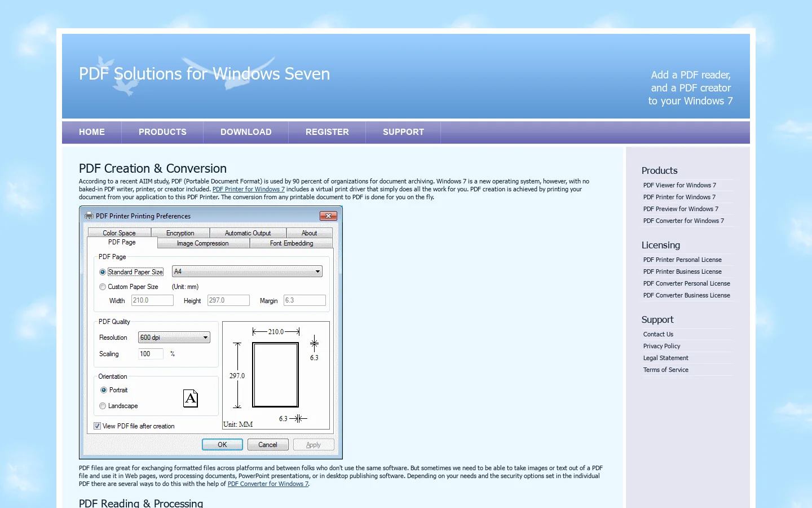Viewport: 812px width, 508px height.
Task: Close the PDF Printer Printing Preferences dialog
Action: [x=328, y=216]
